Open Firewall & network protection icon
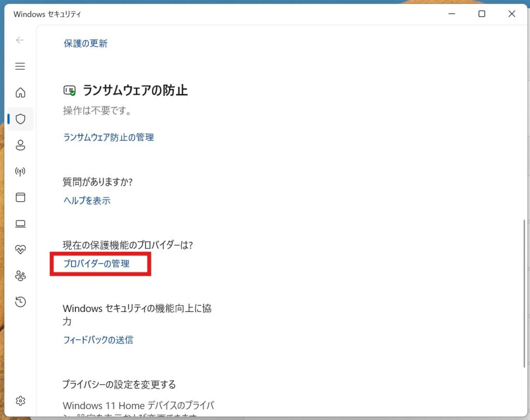Screen dimensions: 530x420 coord(20,171)
